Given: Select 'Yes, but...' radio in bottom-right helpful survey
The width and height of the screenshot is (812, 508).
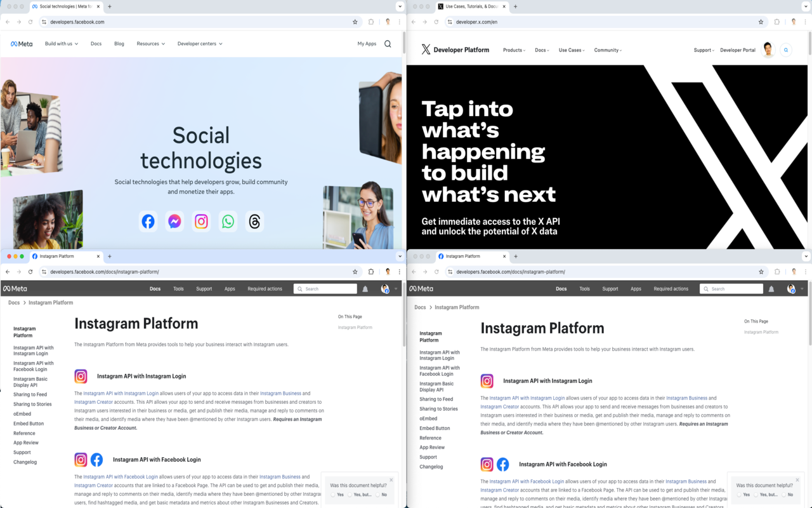Looking at the screenshot, I should coord(756,495).
